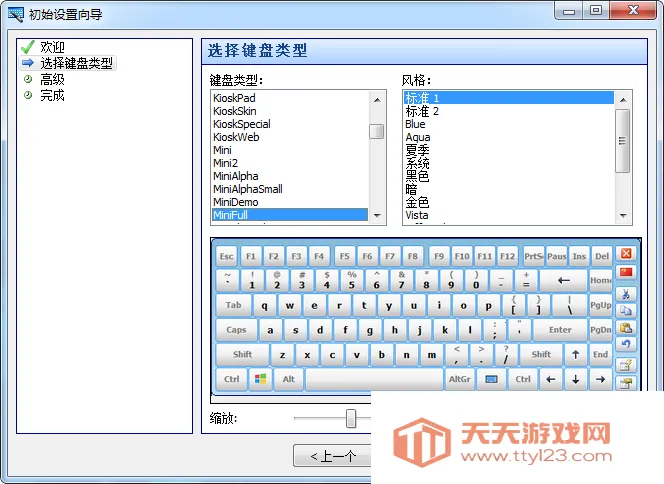This screenshot has height=484, width=664.
Task: Select KioskPad in keyboard type list
Action: (234, 98)
